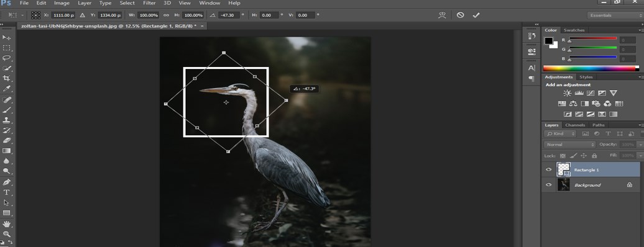The image size is (644, 247).
Task: Open the Filter menu
Action: point(149,3)
